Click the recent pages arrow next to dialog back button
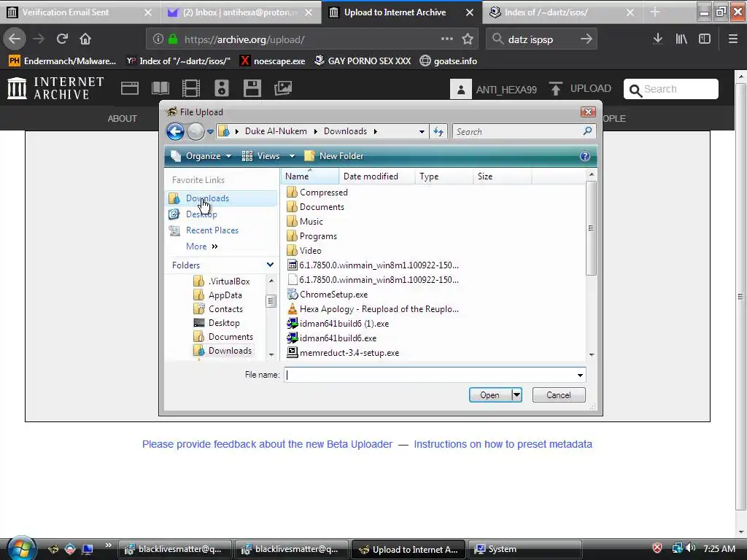 click(210, 132)
